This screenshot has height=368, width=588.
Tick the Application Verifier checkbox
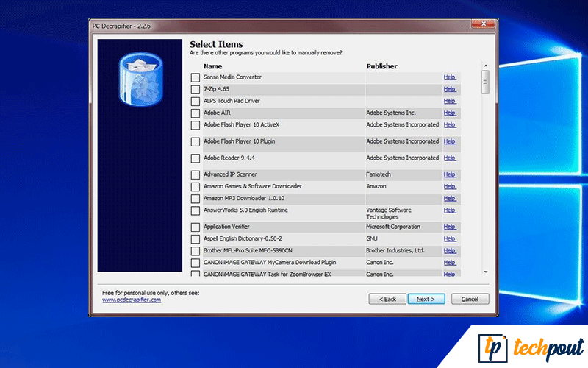point(195,227)
